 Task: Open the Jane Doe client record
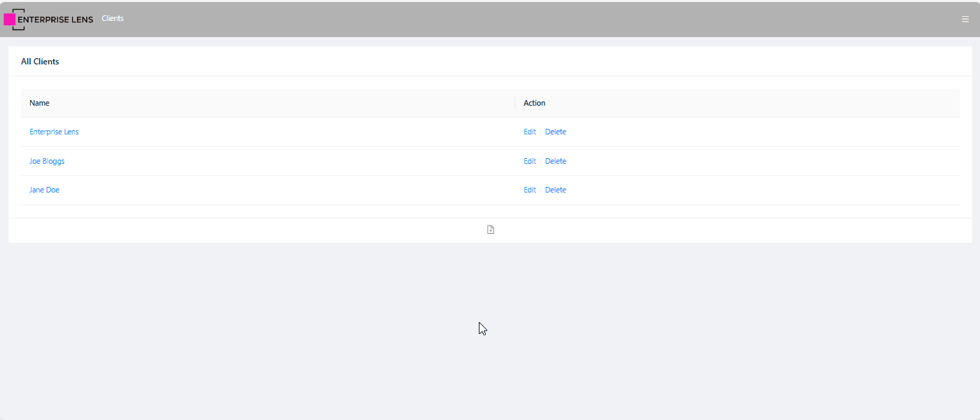click(x=44, y=190)
